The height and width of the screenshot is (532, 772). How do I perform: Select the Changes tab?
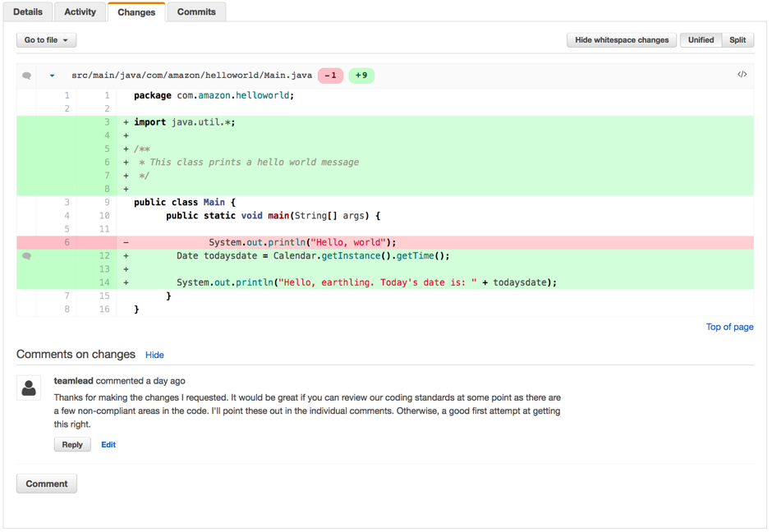(136, 12)
